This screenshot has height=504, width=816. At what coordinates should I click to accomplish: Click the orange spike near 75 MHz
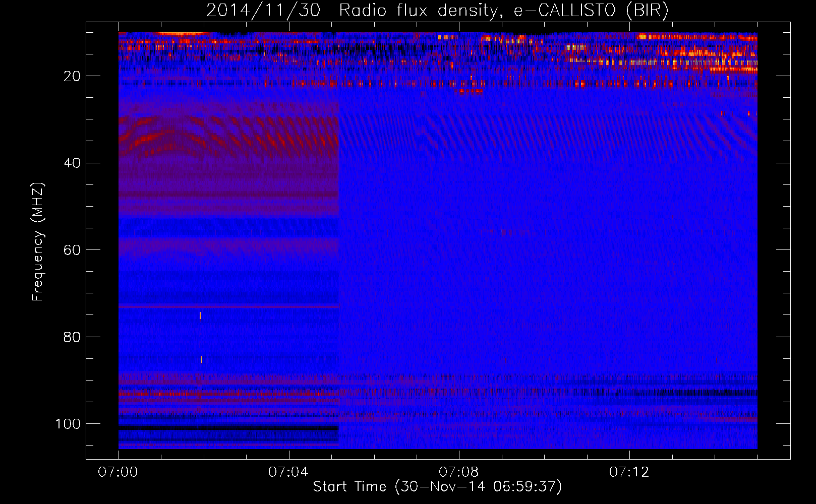pos(200,316)
